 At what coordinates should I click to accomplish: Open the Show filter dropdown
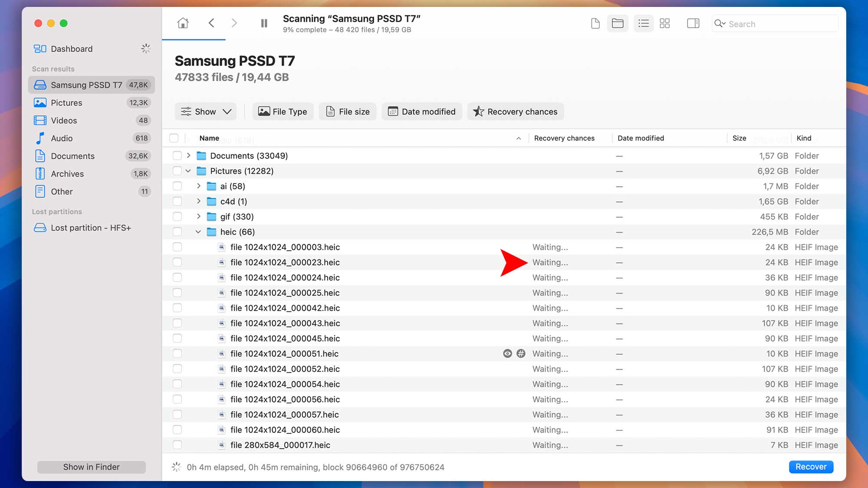click(206, 112)
